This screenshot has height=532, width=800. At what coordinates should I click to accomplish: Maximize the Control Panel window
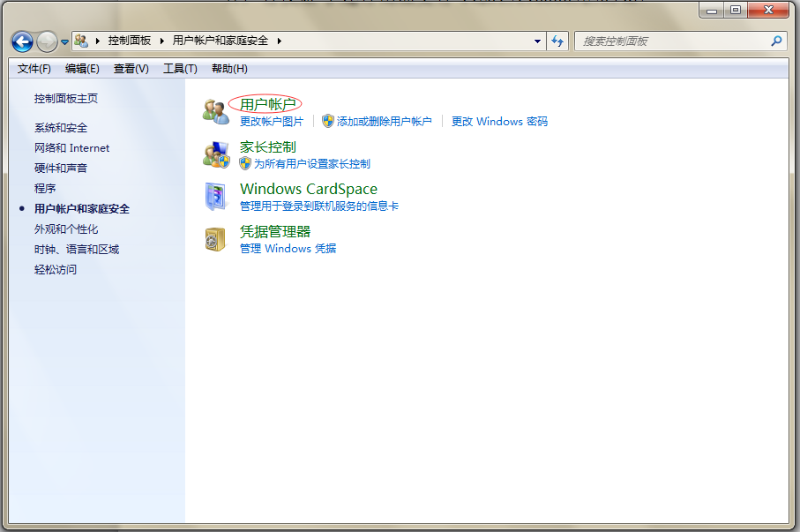[x=736, y=11]
